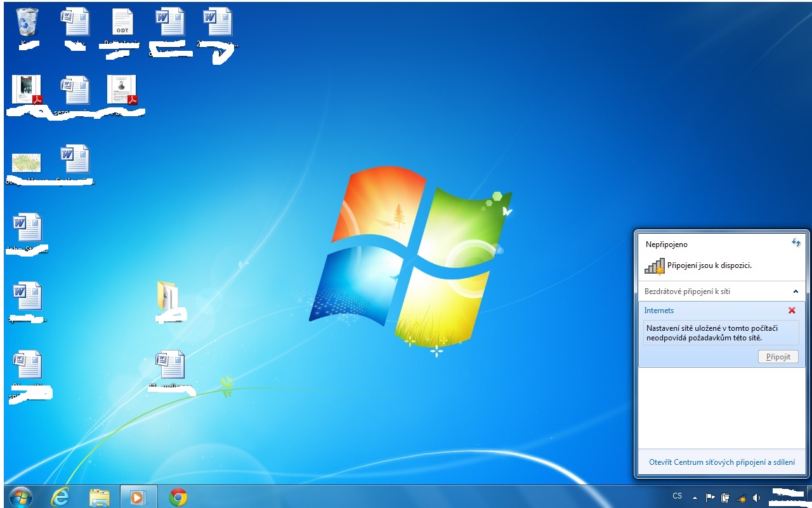Open the ODT document icon on the desktop
The image size is (812, 508).
[x=122, y=22]
